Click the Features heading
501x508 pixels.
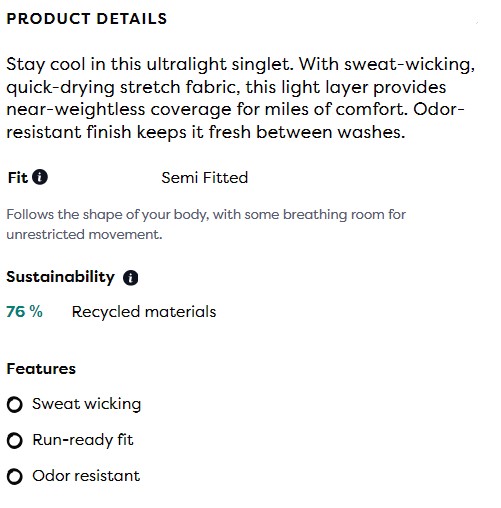tap(41, 369)
